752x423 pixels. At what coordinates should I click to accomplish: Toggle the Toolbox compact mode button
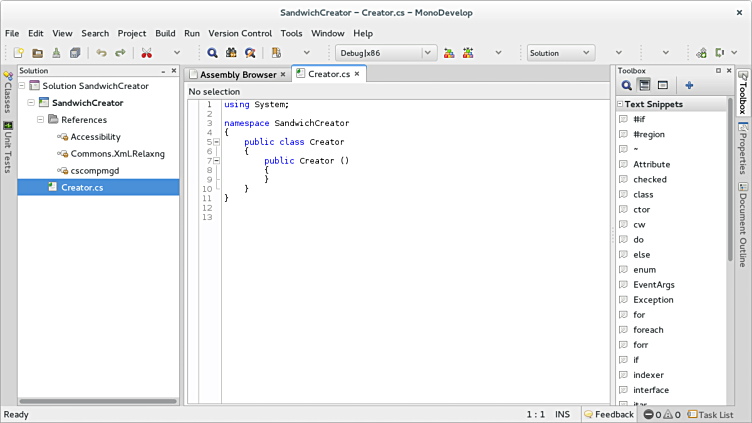[x=662, y=86]
